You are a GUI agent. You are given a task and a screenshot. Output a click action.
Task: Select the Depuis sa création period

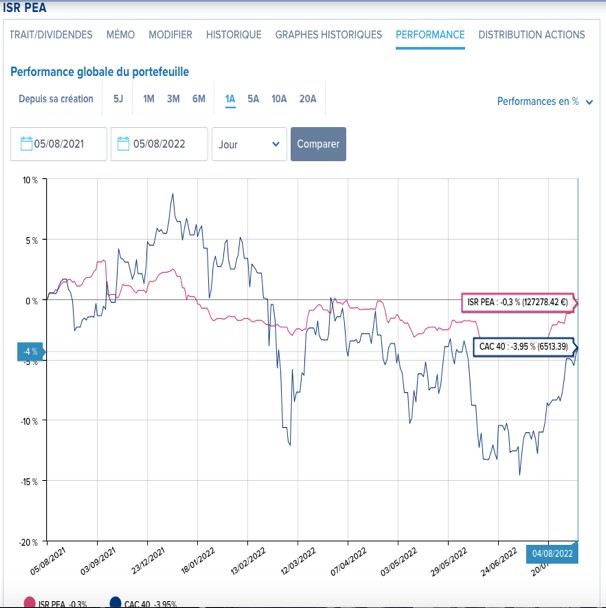pos(56,99)
